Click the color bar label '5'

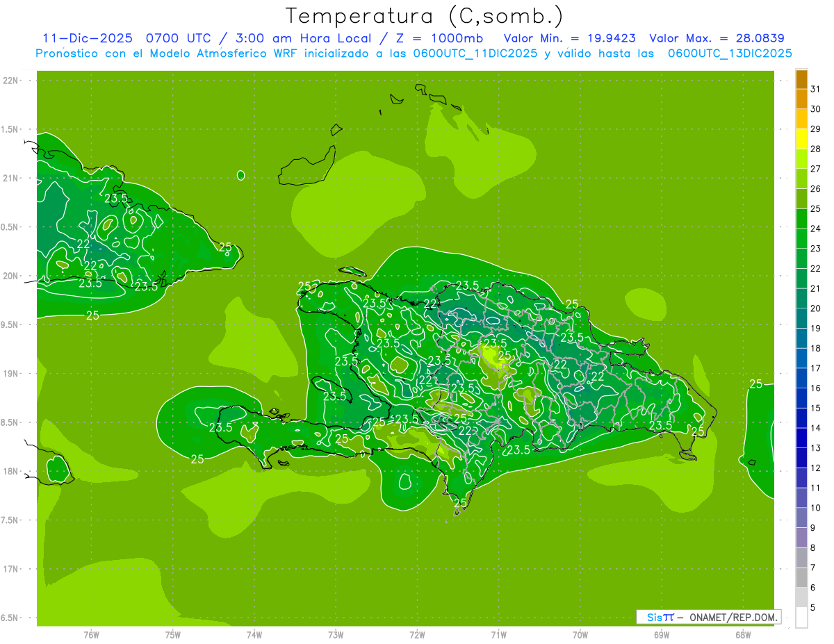click(813, 607)
